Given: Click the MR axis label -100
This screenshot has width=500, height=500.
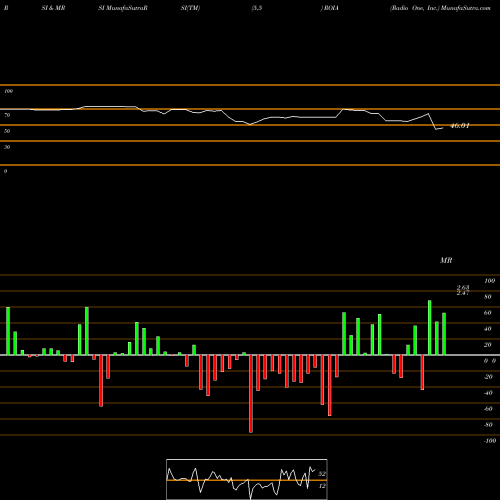Looking at the screenshot, I should tap(489, 441).
